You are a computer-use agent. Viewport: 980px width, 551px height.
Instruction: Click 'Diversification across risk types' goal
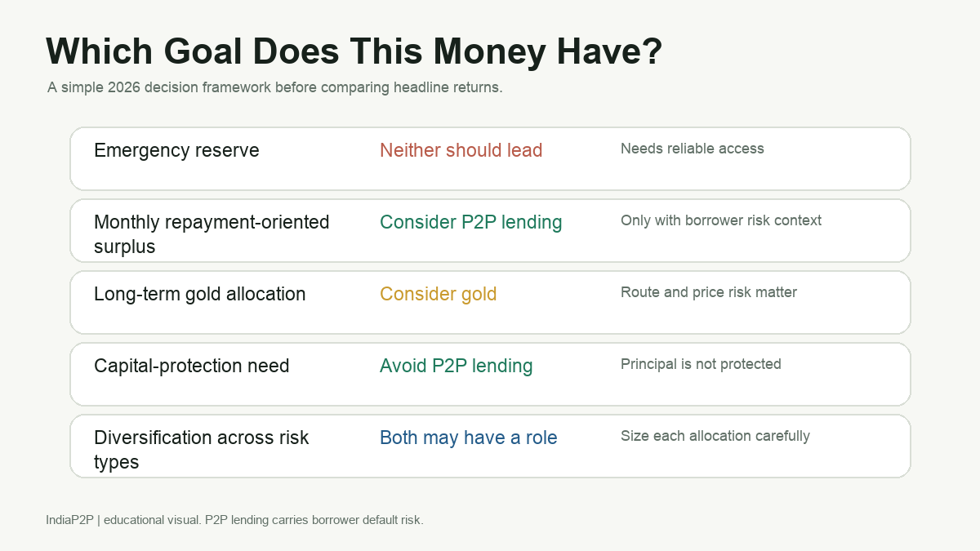click(202, 450)
